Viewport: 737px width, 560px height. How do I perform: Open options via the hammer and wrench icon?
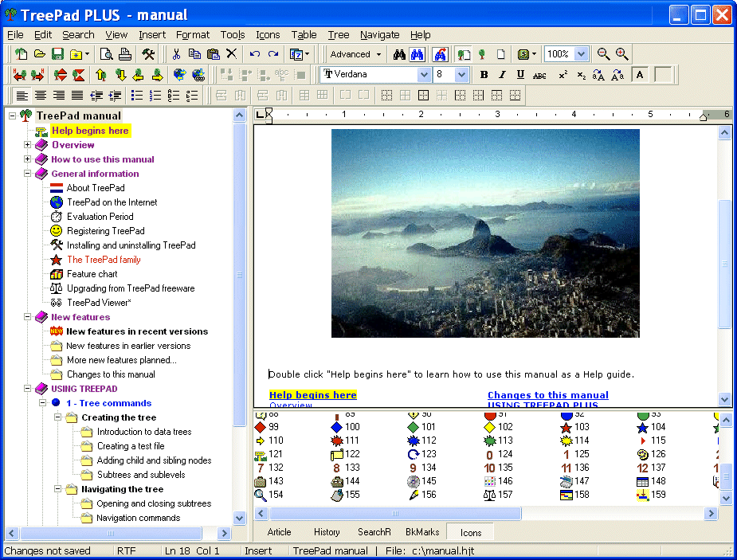tap(148, 54)
